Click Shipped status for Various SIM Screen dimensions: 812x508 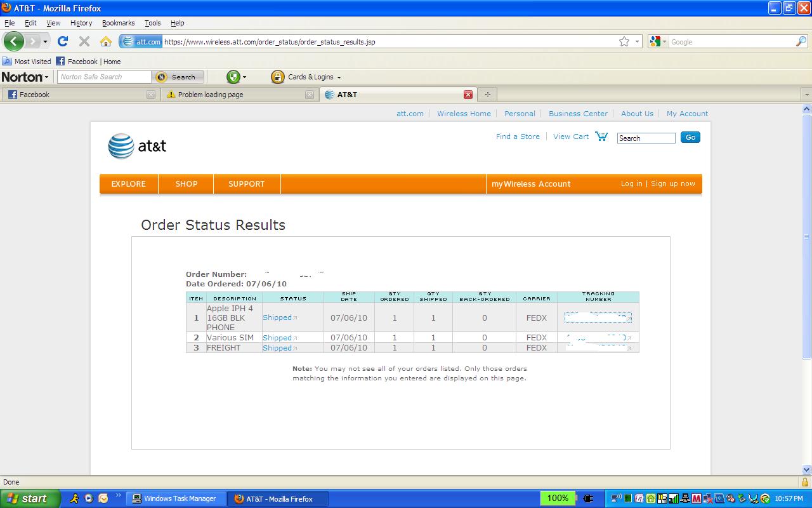pyautogui.click(x=277, y=338)
